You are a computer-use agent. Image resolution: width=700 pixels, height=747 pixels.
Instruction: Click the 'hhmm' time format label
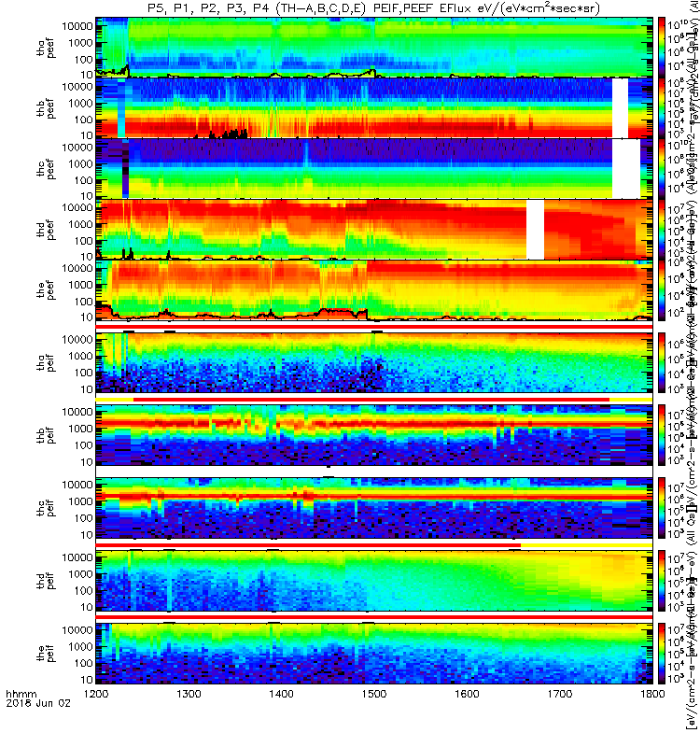coord(21,694)
